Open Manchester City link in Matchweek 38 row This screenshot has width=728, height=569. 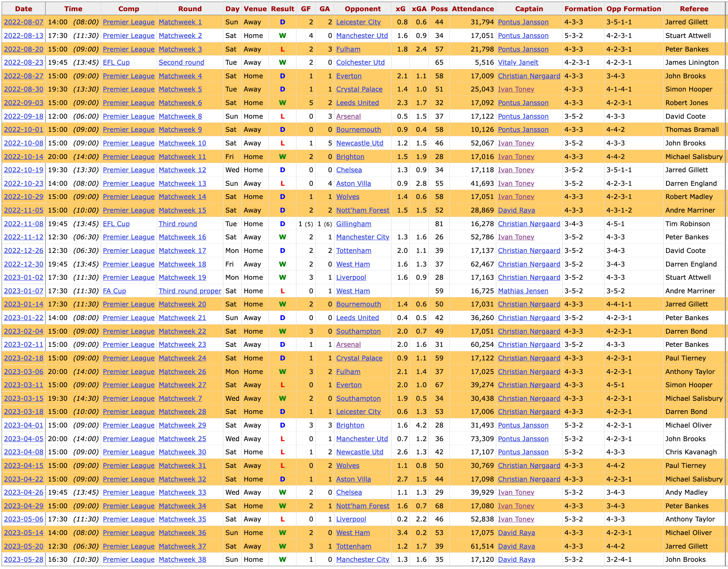(x=362, y=559)
